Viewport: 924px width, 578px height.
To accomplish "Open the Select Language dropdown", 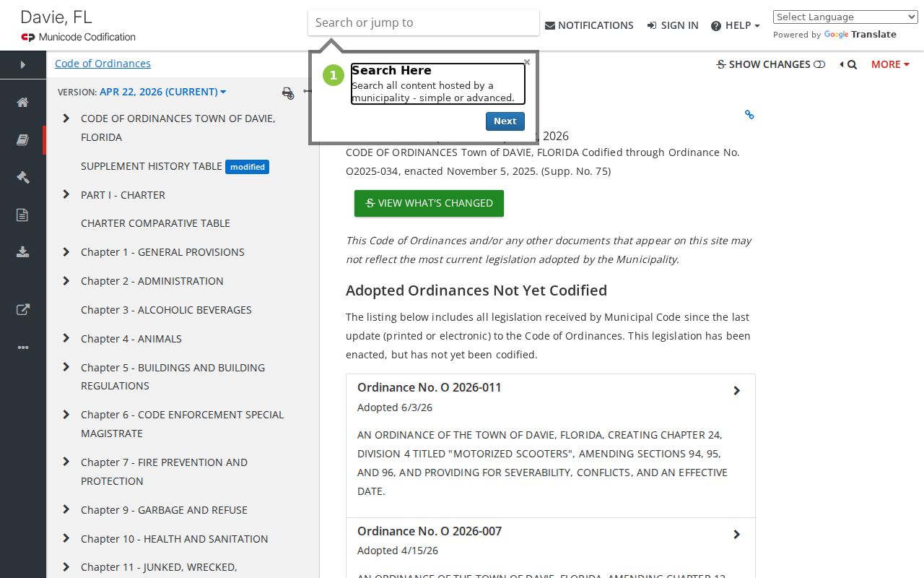I will [x=845, y=17].
